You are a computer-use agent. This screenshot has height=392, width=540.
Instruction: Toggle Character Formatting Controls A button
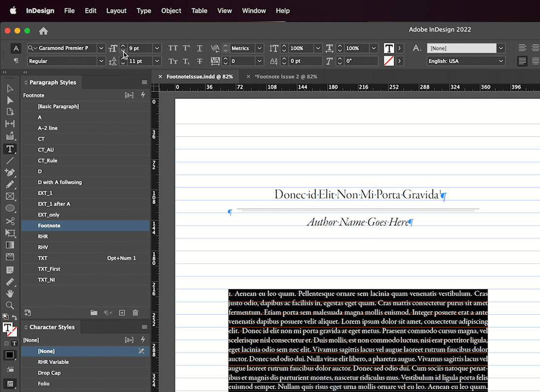point(16,49)
